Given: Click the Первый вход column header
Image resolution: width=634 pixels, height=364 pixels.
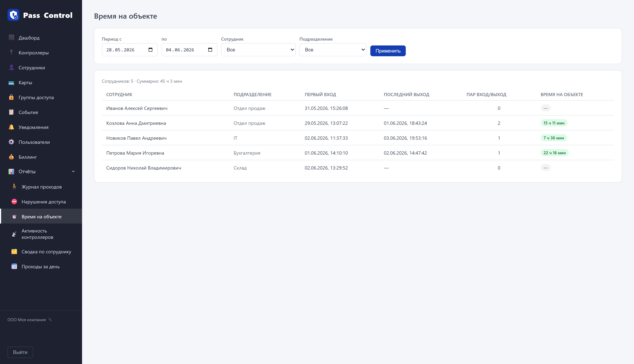Looking at the screenshot, I should pos(320,94).
